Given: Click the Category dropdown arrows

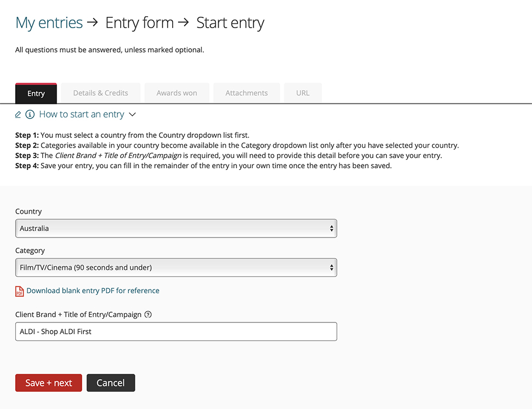Looking at the screenshot, I should 331,268.
